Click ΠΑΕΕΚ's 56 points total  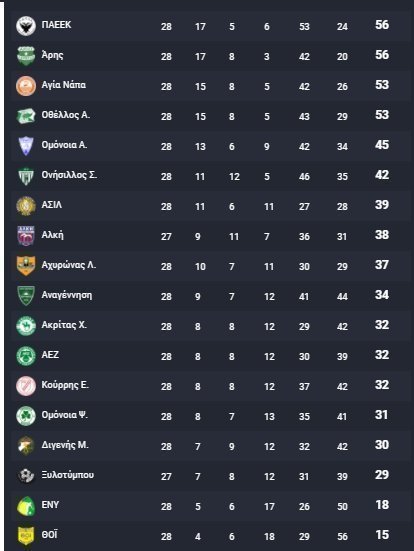[382, 25]
